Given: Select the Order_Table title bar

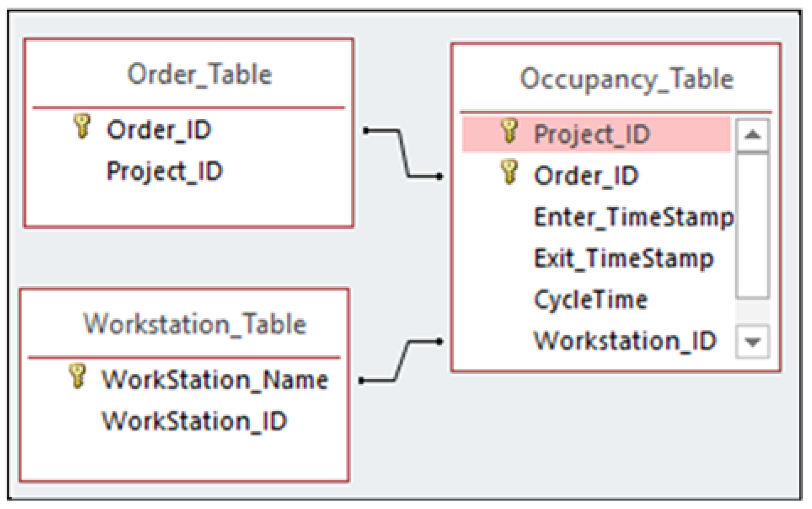Looking at the screenshot, I should (200, 74).
